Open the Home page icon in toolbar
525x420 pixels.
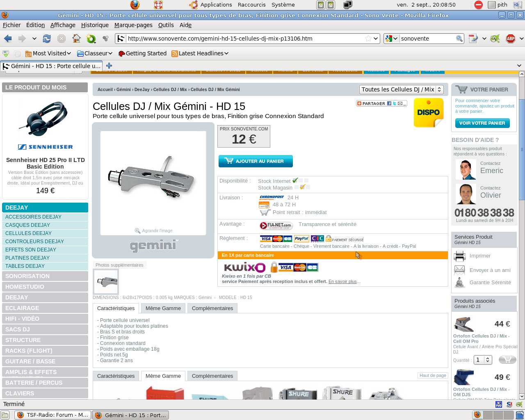tap(76, 39)
